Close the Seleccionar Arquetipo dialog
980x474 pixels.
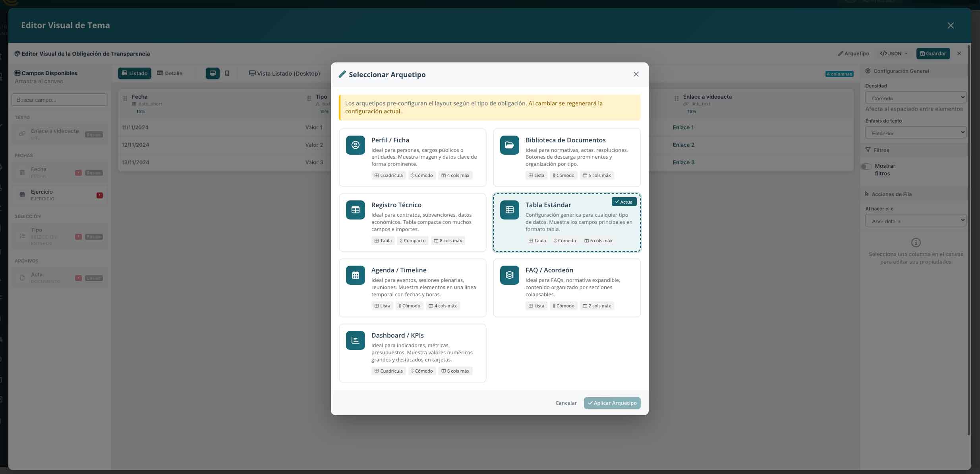[636, 74]
